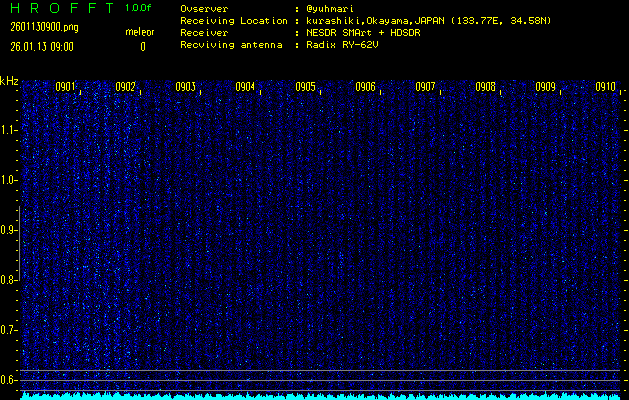This screenshot has height=400, width=629.
Task: Click the 1.1 kHz frequency label
Action: click(9, 130)
